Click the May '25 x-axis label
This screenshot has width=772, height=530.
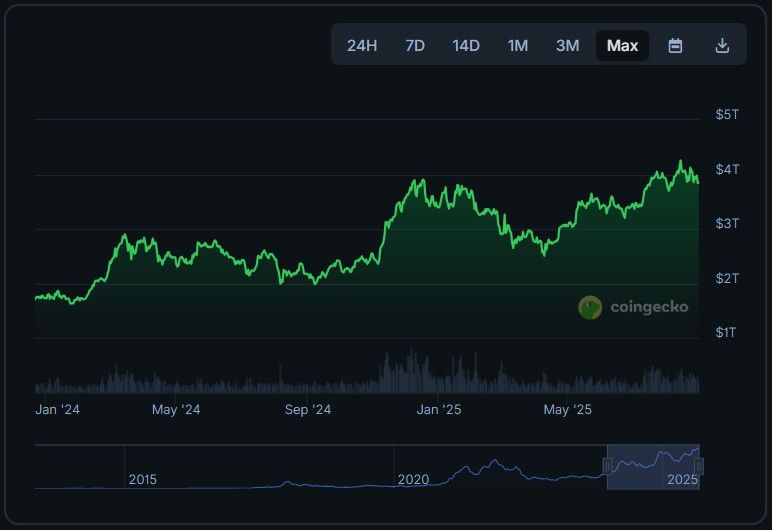tap(568, 409)
